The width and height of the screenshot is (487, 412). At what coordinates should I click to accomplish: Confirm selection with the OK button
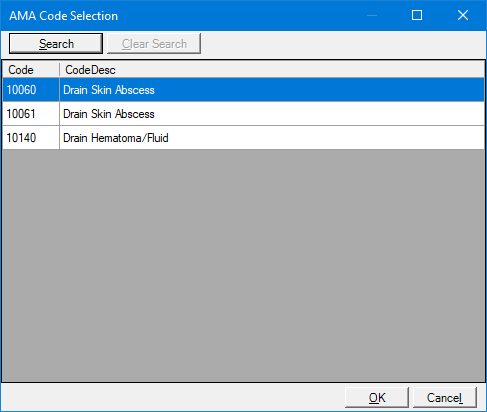coord(377,397)
